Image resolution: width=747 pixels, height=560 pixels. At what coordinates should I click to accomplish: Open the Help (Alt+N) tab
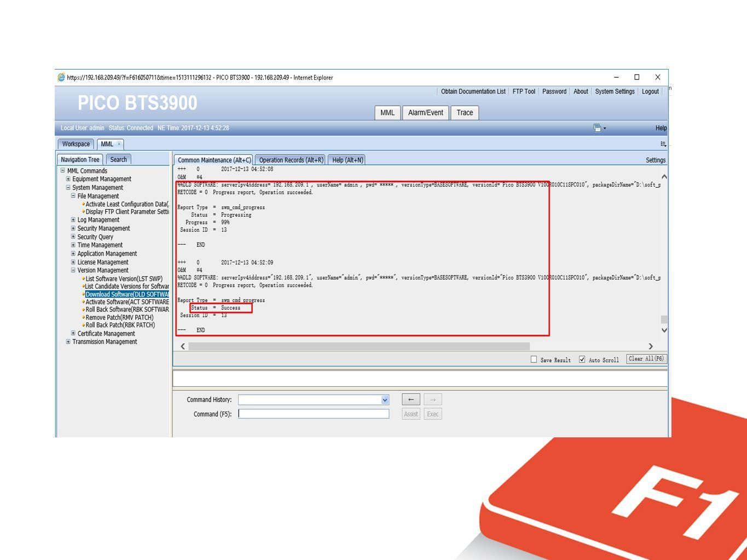(x=348, y=160)
